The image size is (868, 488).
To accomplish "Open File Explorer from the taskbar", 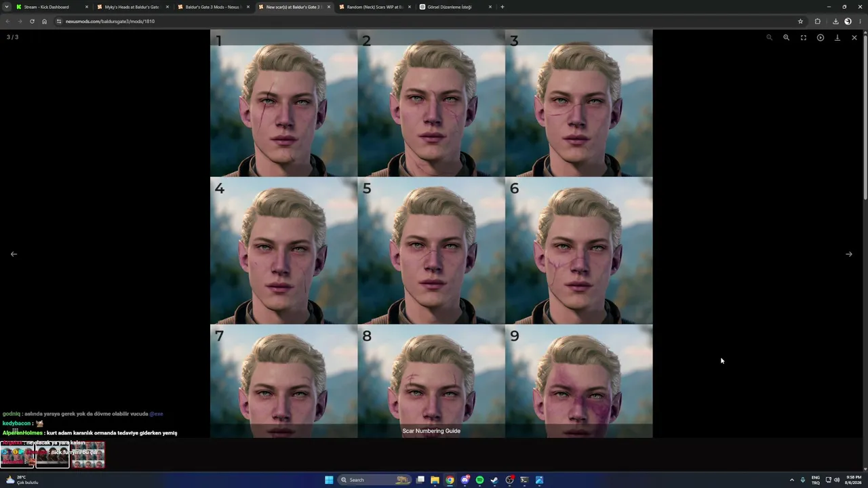I will coord(435,480).
